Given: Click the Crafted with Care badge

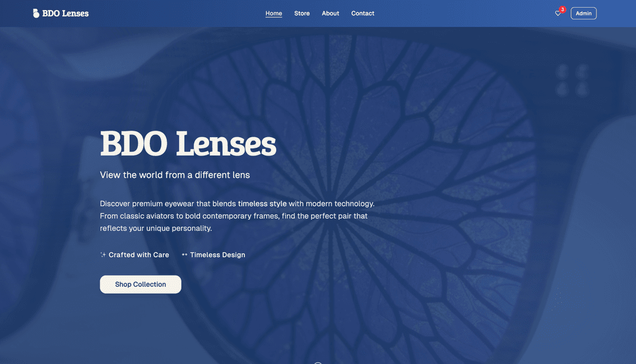Looking at the screenshot, I should (134, 254).
